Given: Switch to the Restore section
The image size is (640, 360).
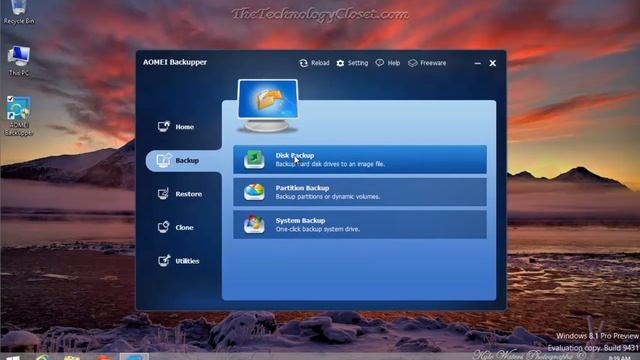Looking at the screenshot, I should click(180, 194).
